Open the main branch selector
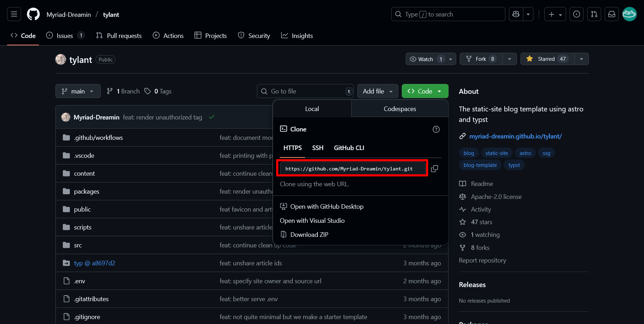The image size is (644, 324). pyautogui.click(x=78, y=91)
